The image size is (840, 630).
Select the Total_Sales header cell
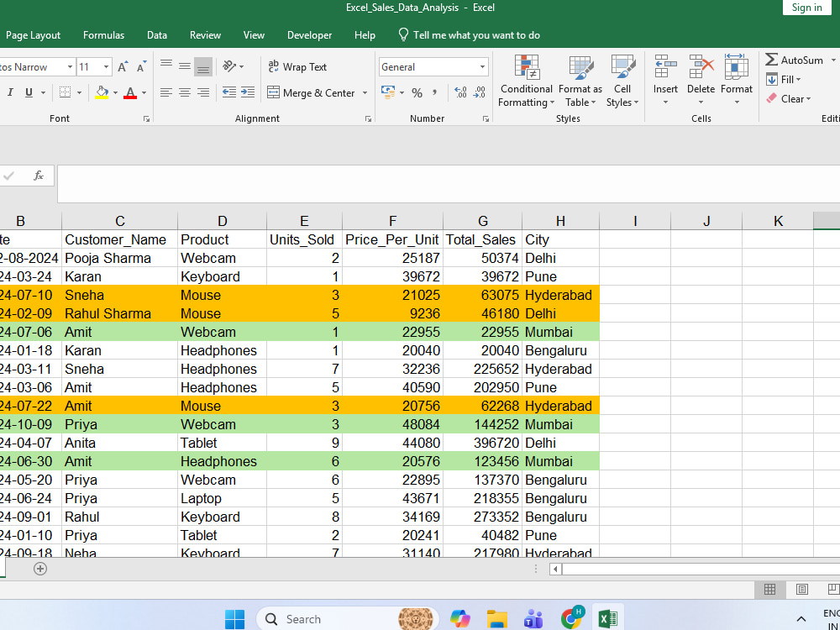[x=483, y=239]
